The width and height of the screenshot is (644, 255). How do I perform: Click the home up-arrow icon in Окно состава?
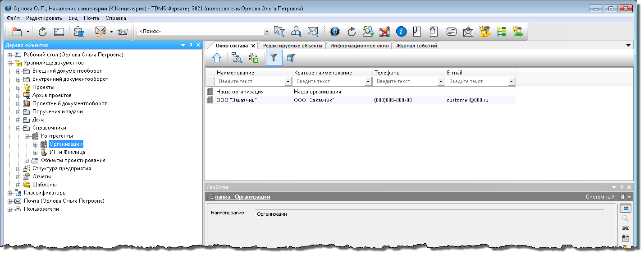pyautogui.click(x=217, y=58)
